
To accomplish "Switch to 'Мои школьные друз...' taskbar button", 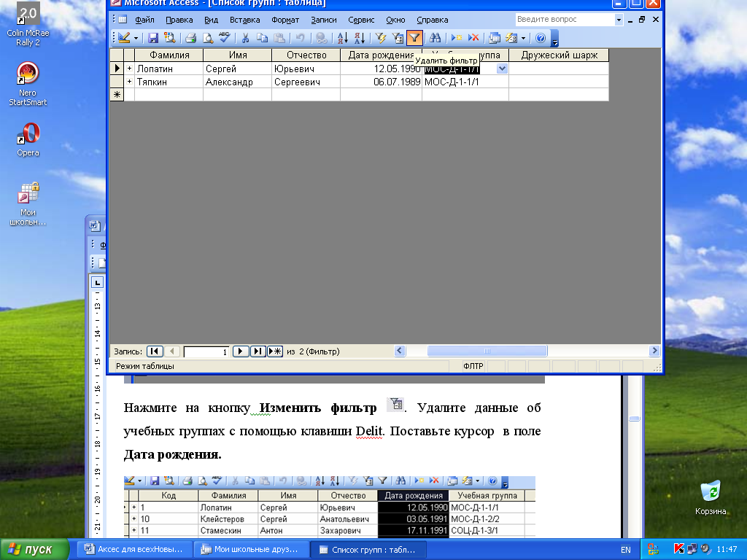I will (251, 550).
